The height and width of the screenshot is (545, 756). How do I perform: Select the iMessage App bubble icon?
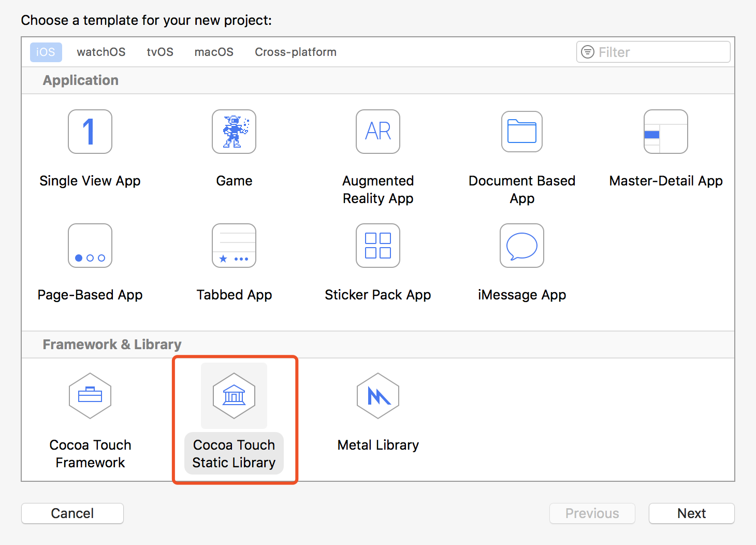522,246
